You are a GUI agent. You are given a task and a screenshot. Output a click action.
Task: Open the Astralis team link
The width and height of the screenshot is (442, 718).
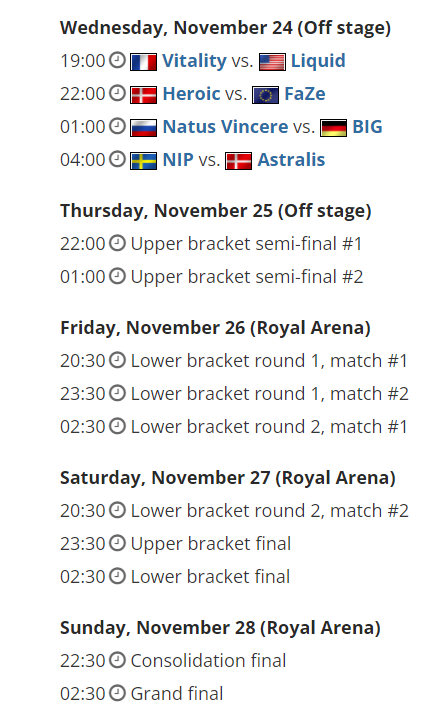click(291, 159)
